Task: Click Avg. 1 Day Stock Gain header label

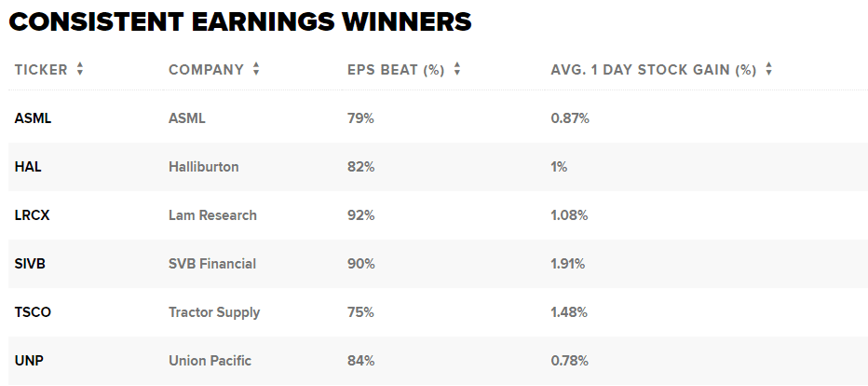Action: [x=653, y=70]
